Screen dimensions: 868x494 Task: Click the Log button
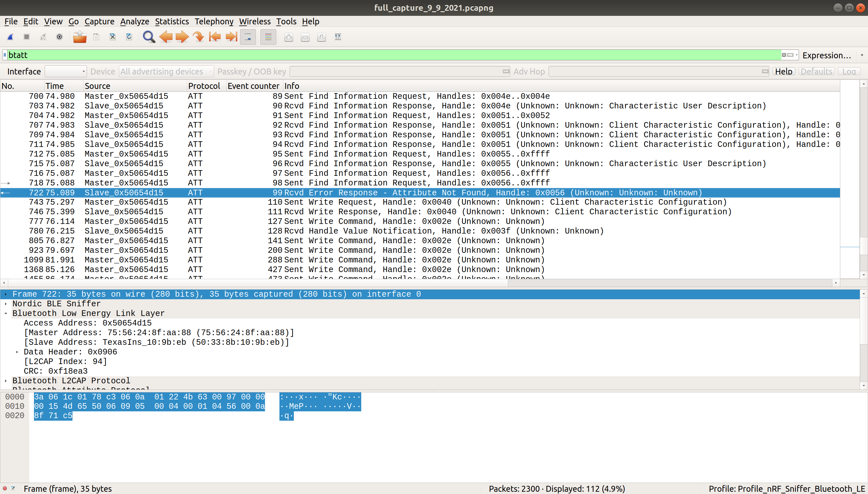[849, 72]
